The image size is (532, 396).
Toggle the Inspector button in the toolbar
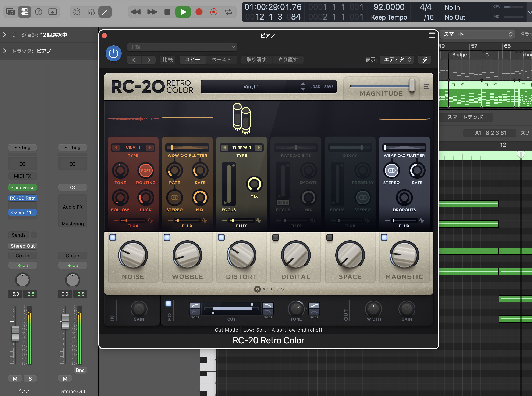click(25, 12)
